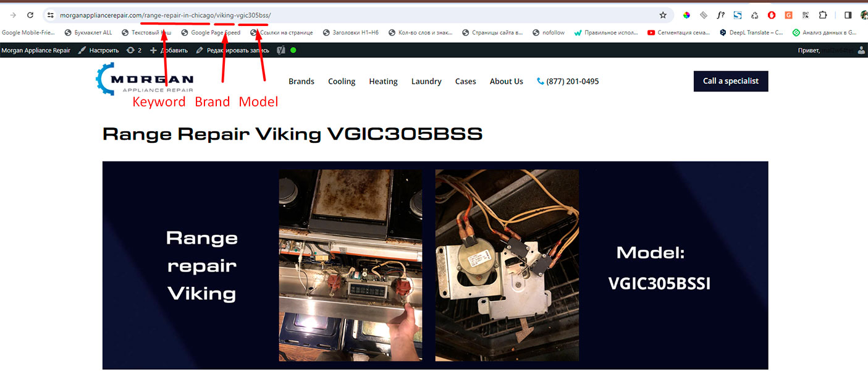
Task: Toggle the browser side panel
Action: click(848, 15)
